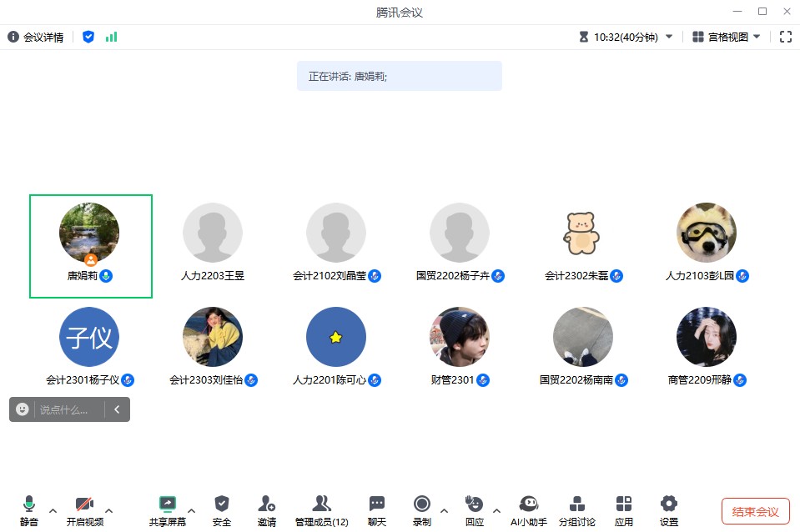Open Breakout Rooms (分组讨论) icon
Screen dimensions: 800x532
[x=576, y=504]
